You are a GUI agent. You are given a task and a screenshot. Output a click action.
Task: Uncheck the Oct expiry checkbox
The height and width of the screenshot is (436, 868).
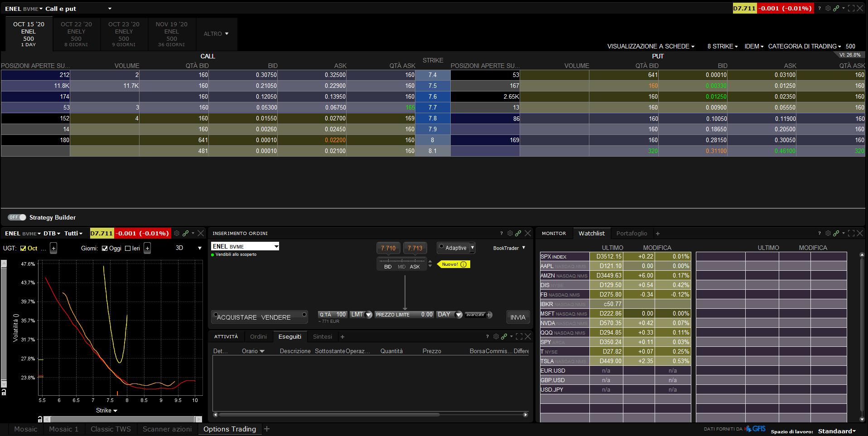point(23,248)
